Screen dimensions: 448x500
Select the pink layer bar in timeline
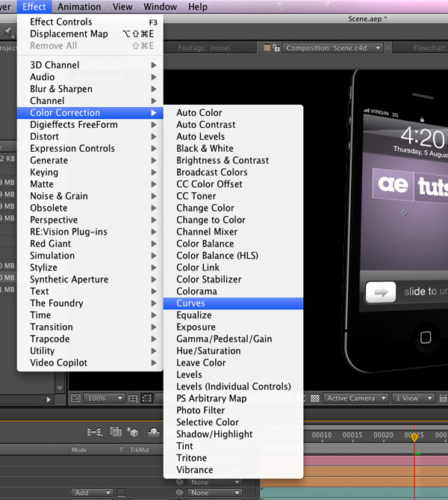[x=376, y=461]
